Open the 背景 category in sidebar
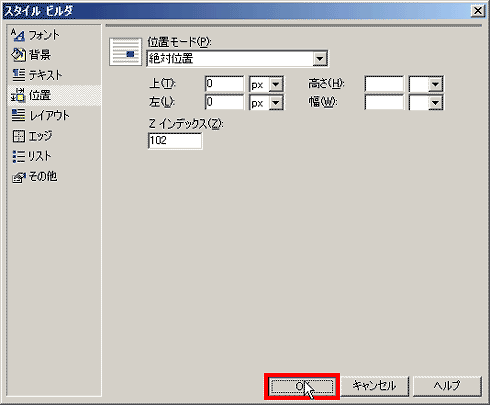 click(x=31, y=55)
